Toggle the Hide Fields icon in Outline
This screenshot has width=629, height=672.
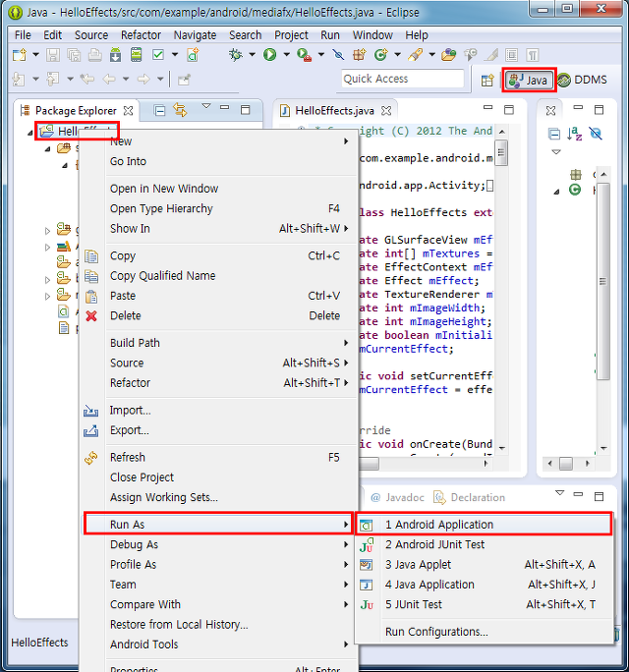[596, 135]
